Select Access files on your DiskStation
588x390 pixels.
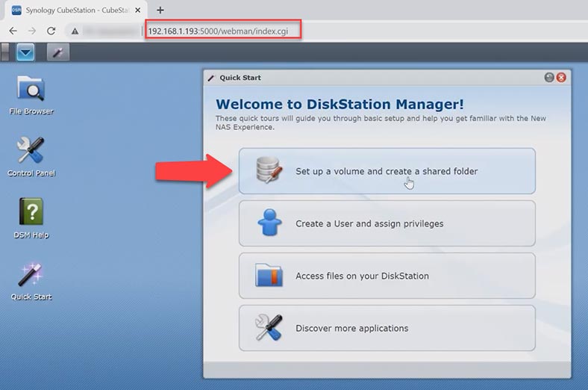[387, 276]
